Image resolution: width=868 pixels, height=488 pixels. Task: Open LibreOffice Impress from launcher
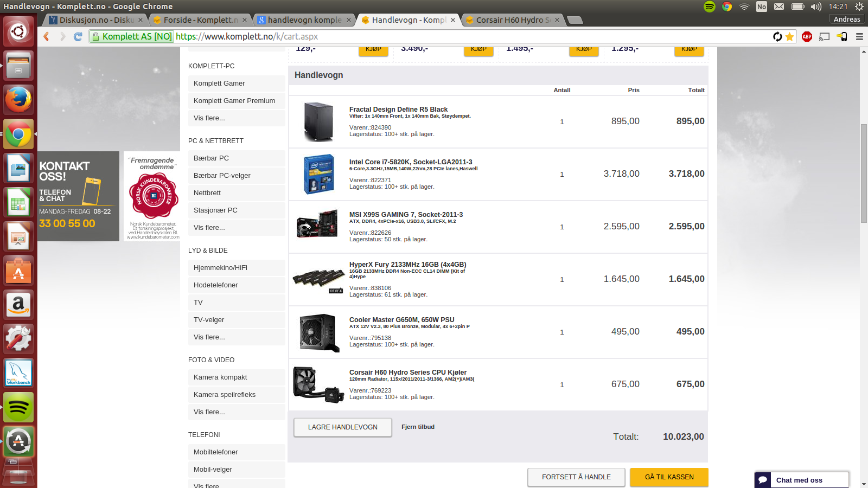[18, 236]
